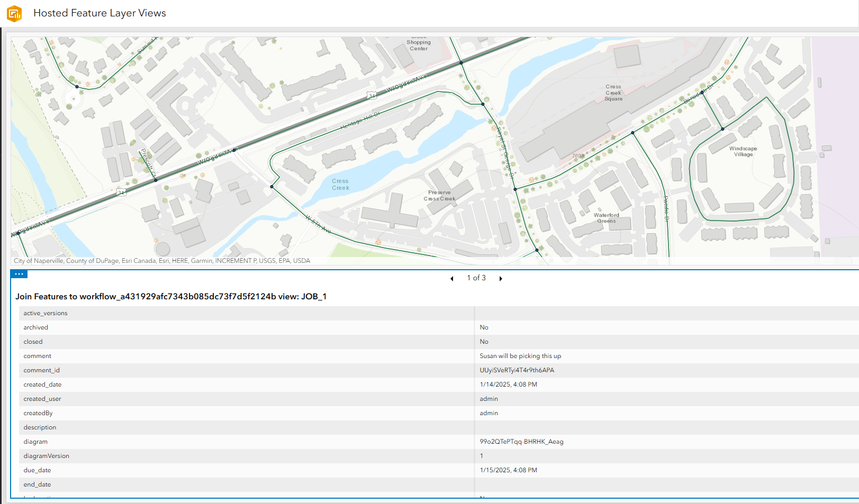Open the popup options ellipsis menu
The width and height of the screenshot is (859, 504).
[19, 273]
